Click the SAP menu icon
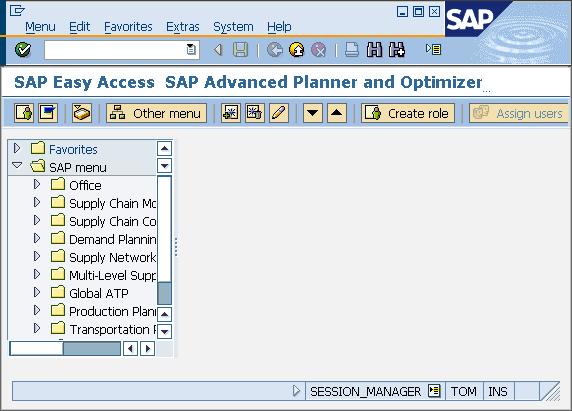Screen dimensions: 572x411 point(48,113)
